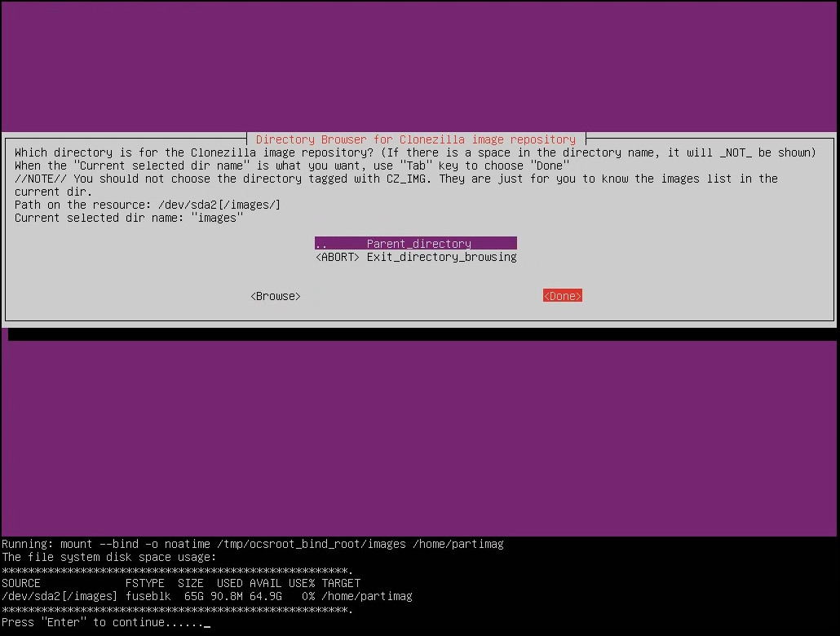Click the FSTYPE column header
Viewport: 840px width, 636px height.
click(145, 583)
